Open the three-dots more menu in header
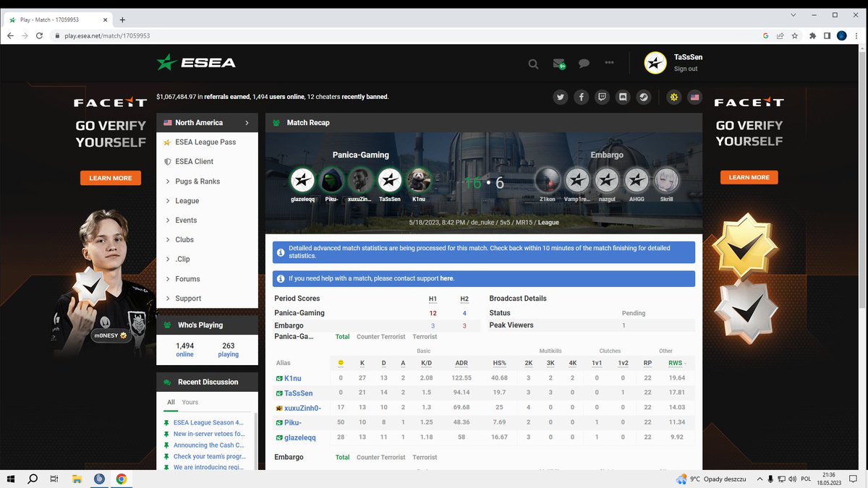Screen dimensions: 868x488 pos(609,63)
